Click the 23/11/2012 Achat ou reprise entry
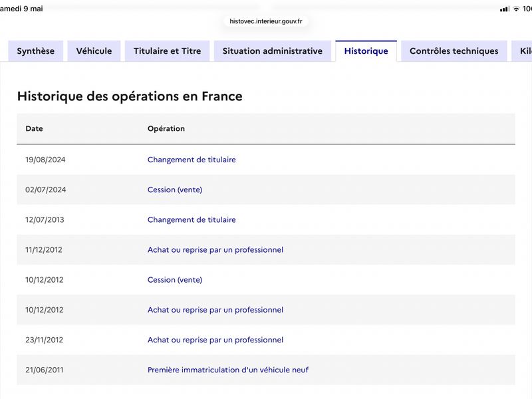 (x=215, y=340)
